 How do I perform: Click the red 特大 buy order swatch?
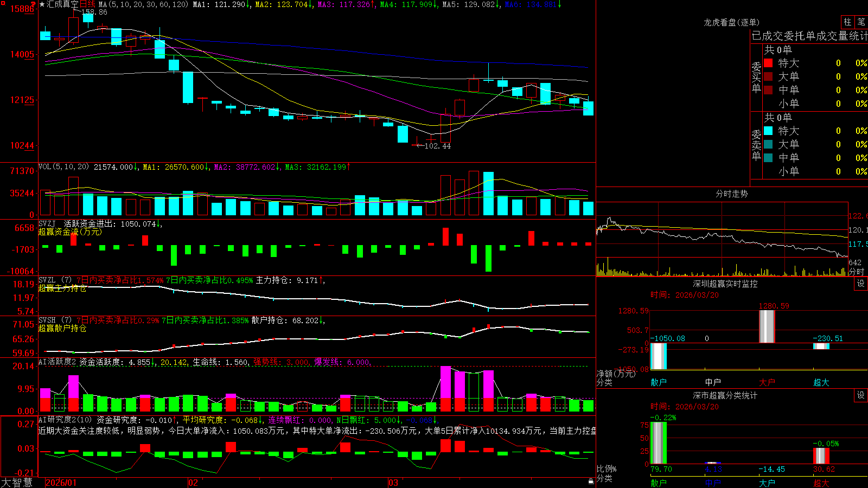click(768, 63)
